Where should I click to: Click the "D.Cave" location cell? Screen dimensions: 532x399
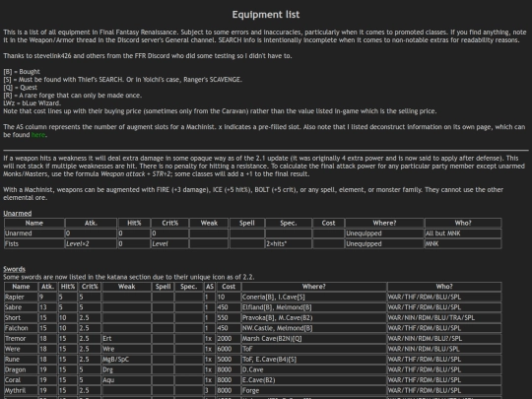coord(314,369)
